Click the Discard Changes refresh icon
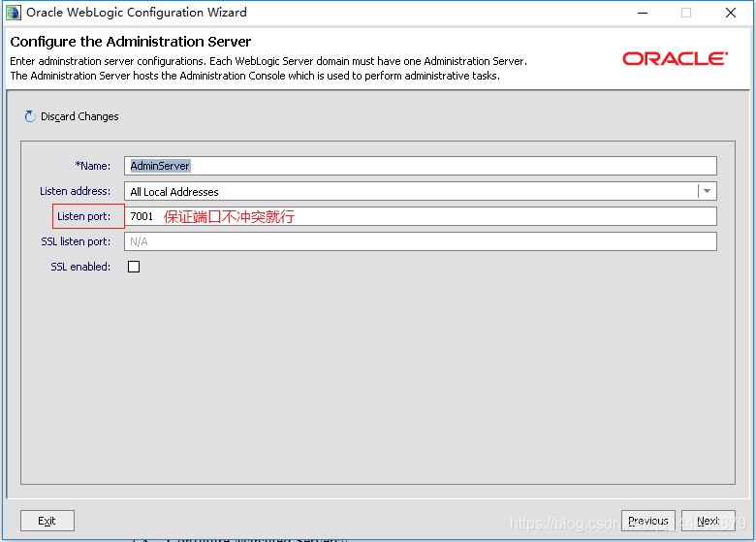 (x=30, y=116)
